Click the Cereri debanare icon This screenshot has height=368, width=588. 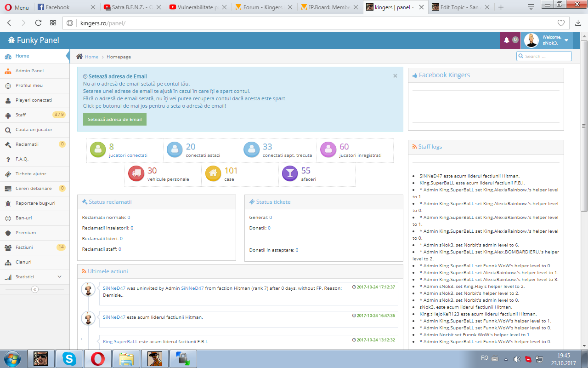[8, 189]
